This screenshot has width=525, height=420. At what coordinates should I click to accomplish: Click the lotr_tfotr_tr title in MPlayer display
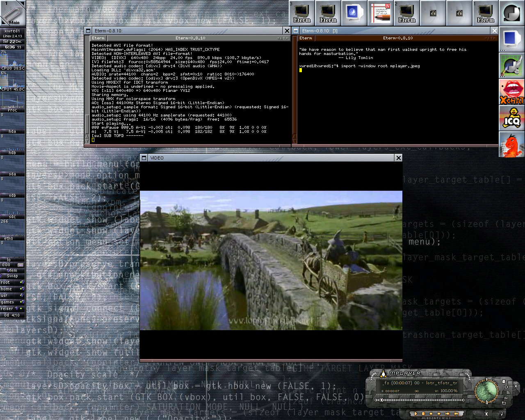point(441,383)
